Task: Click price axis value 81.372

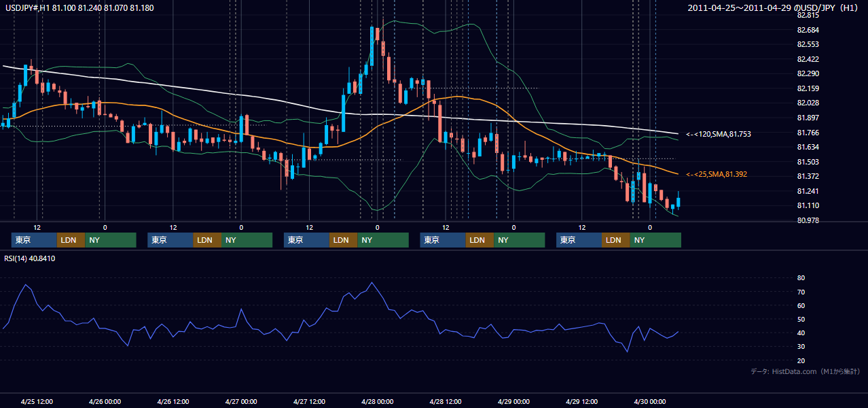Action: point(808,176)
